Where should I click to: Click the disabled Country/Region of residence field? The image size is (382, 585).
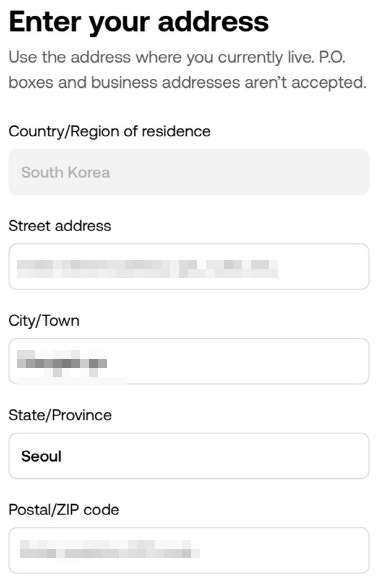[189, 172]
